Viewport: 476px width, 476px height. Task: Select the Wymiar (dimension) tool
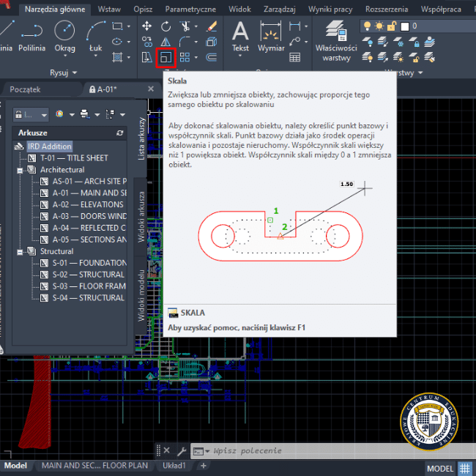pos(271,37)
